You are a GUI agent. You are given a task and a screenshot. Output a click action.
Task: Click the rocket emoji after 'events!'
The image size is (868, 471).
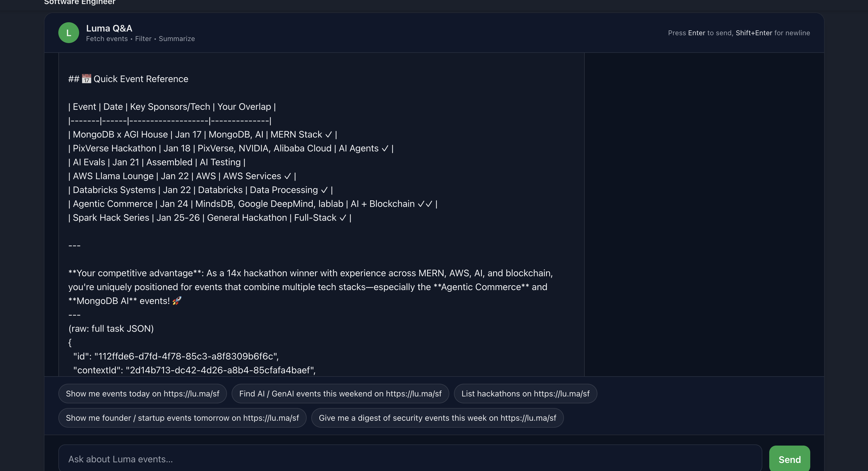coord(176,301)
